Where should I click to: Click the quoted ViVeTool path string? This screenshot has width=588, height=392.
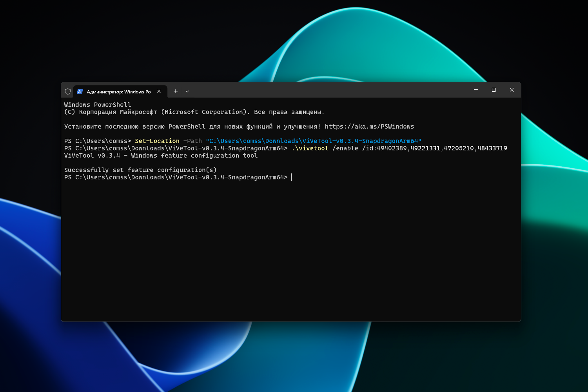pos(314,141)
